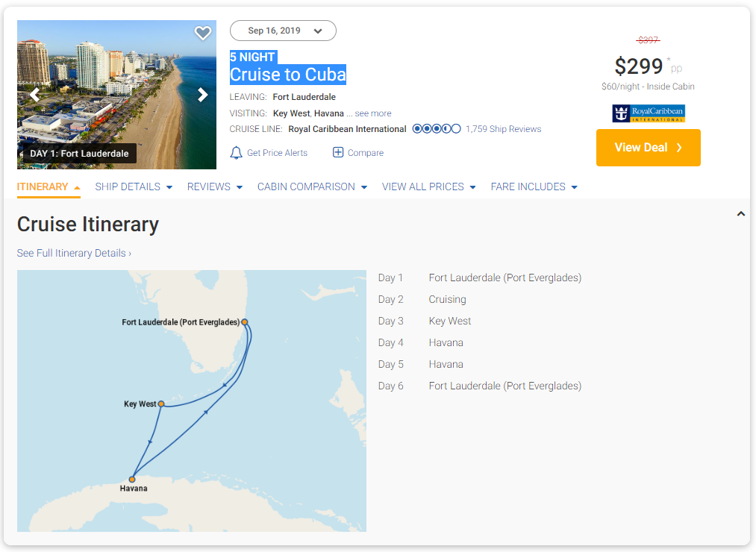Click the Compare plus-box icon
The height and width of the screenshot is (552, 756).
click(x=338, y=153)
